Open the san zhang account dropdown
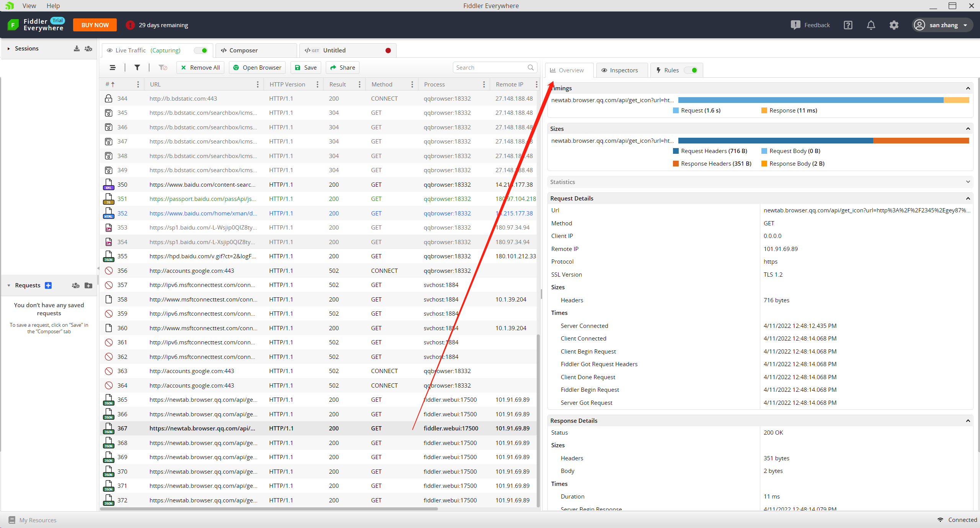This screenshot has width=980, height=528. coord(942,25)
